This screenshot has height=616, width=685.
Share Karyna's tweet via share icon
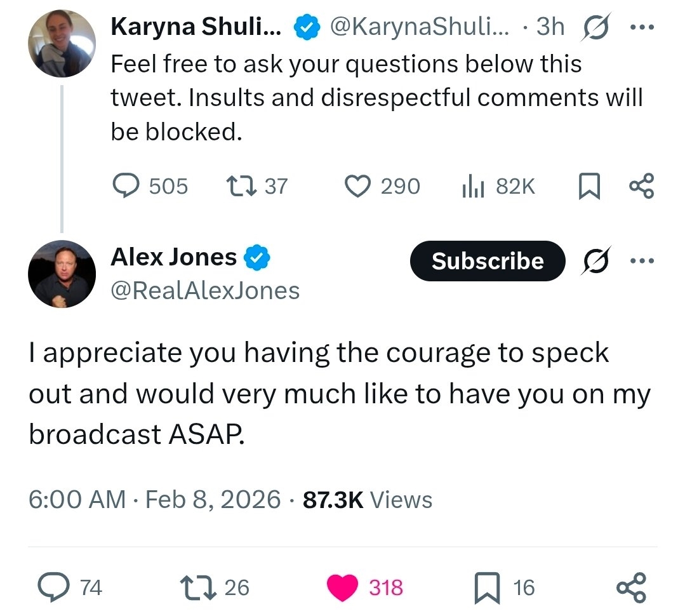pos(641,186)
